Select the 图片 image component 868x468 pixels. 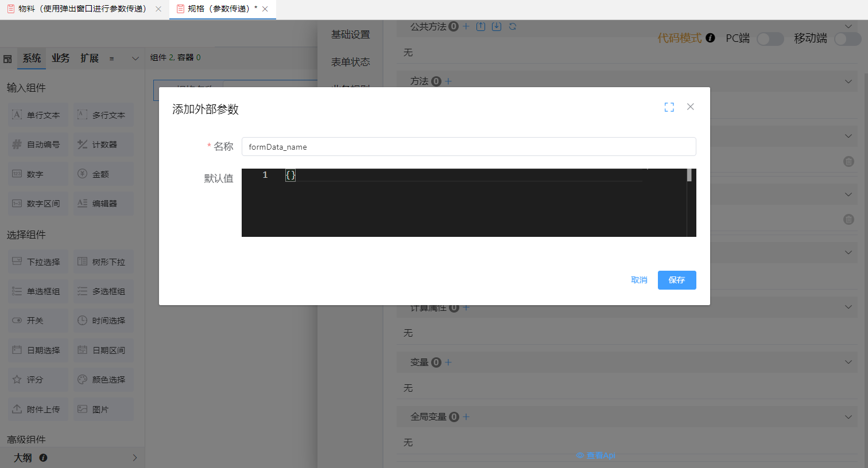pos(103,409)
